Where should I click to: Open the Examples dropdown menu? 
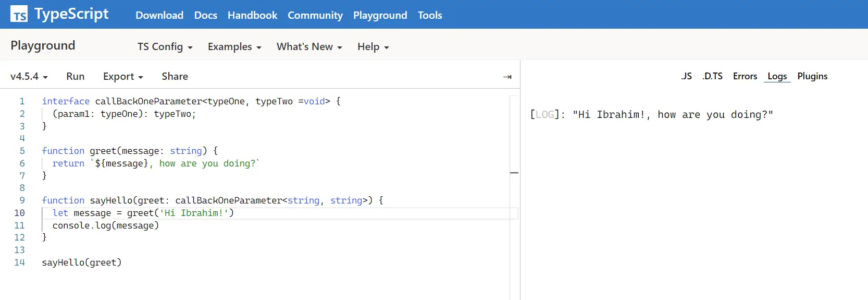tap(234, 46)
